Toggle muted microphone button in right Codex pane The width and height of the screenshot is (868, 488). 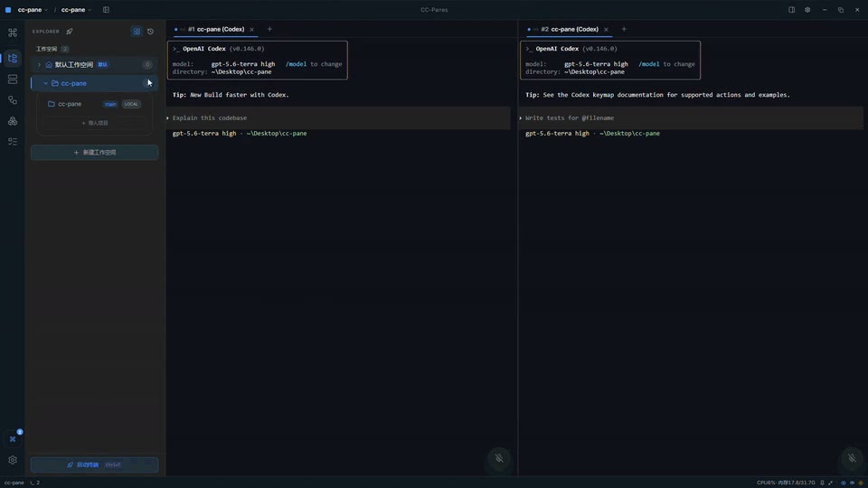click(852, 458)
